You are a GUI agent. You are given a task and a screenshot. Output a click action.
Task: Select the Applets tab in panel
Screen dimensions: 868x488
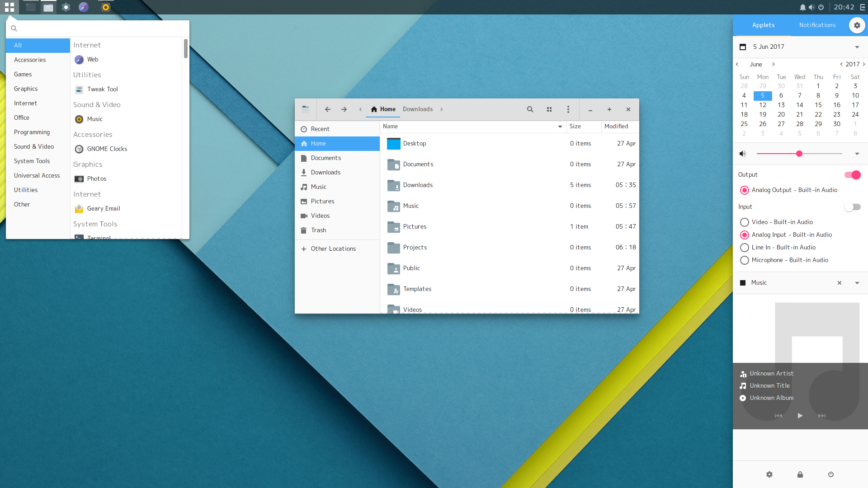tap(763, 25)
